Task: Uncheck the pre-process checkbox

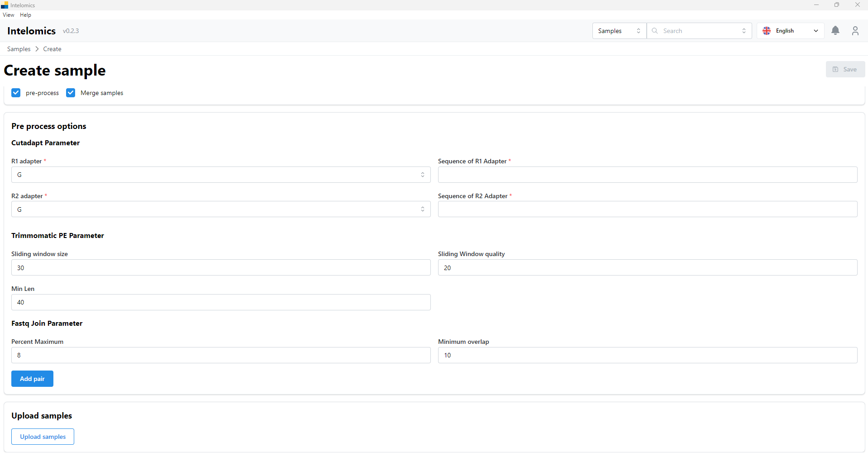Action: point(16,93)
